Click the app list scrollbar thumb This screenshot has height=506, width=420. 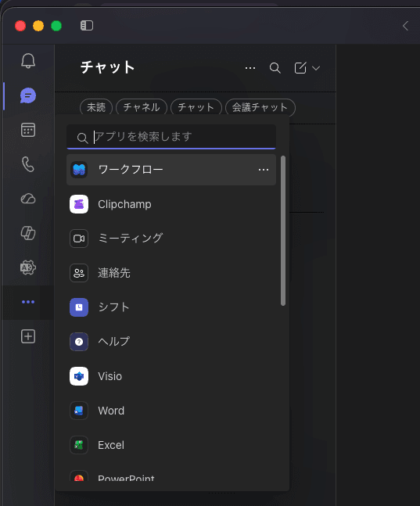tap(283, 231)
